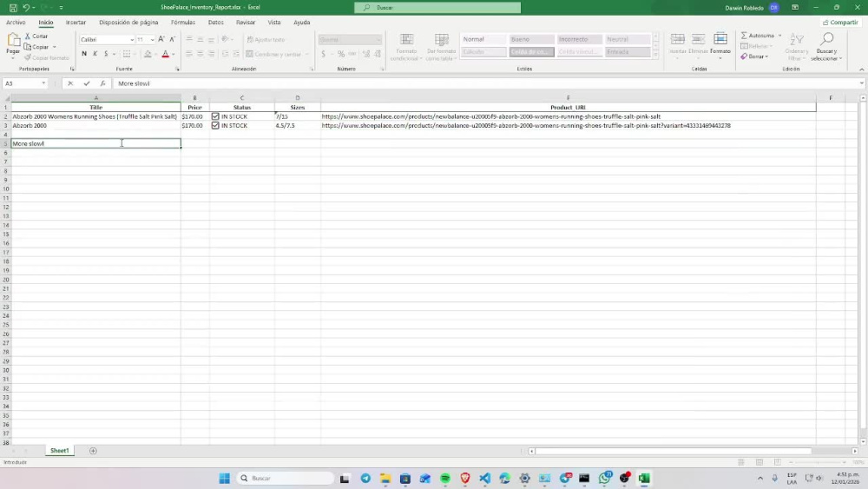Switch to the Insertar tab
Viewport: 868px width, 489px height.
(76, 23)
